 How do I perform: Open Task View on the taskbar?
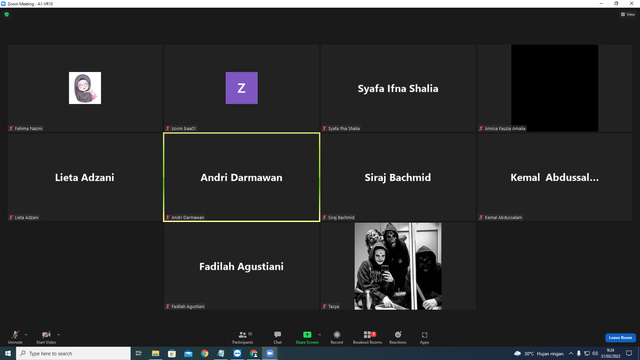(x=139, y=353)
